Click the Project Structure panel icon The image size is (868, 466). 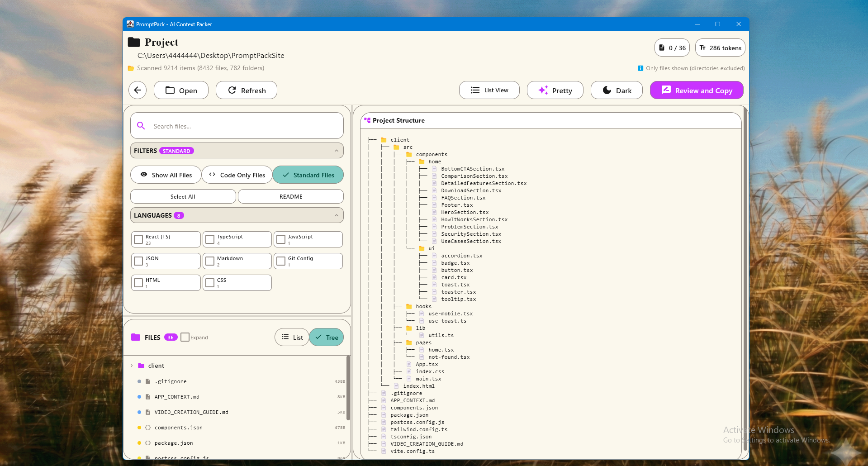[x=366, y=120]
